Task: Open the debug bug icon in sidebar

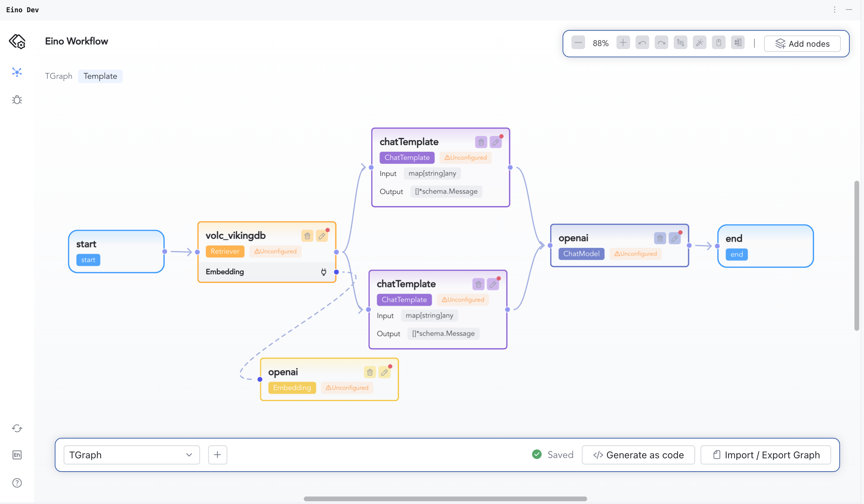Action: (x=17, y=100)
